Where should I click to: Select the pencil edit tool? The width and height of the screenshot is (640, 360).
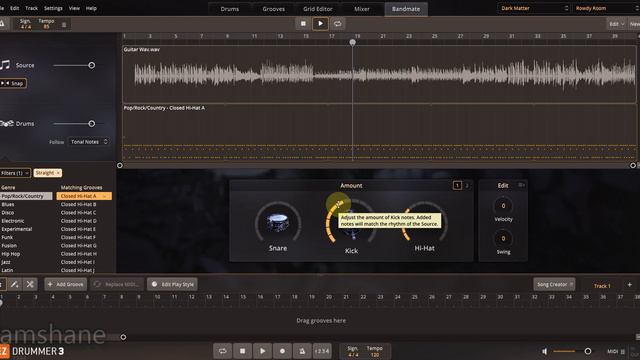(x=14, y=284)
